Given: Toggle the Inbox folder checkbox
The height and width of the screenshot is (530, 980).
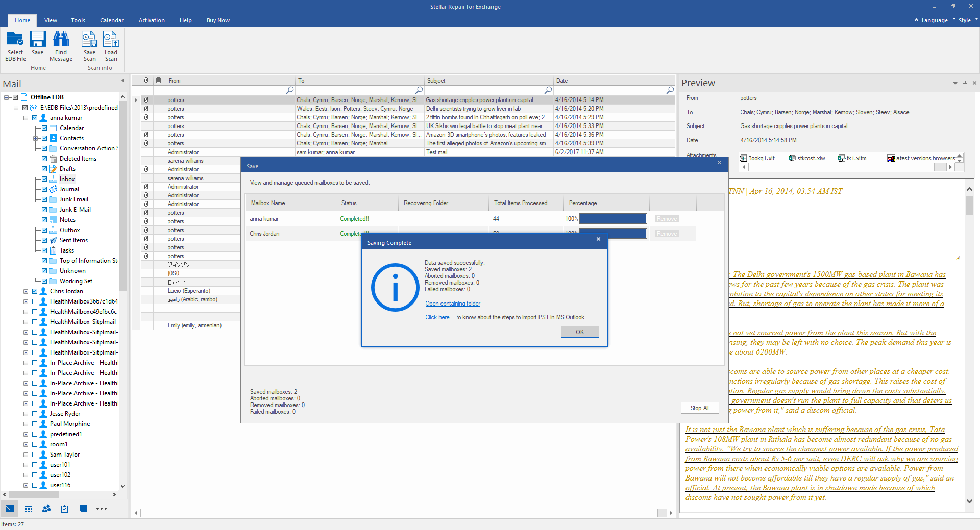Looking at the screenshot, I should tap(44, 179).
